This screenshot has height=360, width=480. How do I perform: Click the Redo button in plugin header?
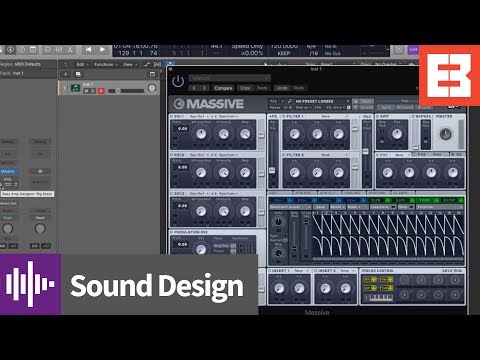pyautogui.click(x=299, y=88)
